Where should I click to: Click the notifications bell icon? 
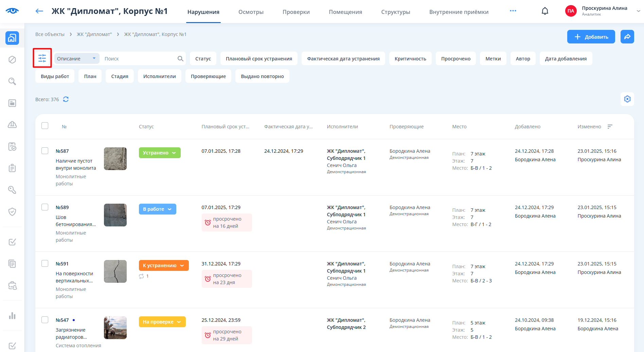545,11
